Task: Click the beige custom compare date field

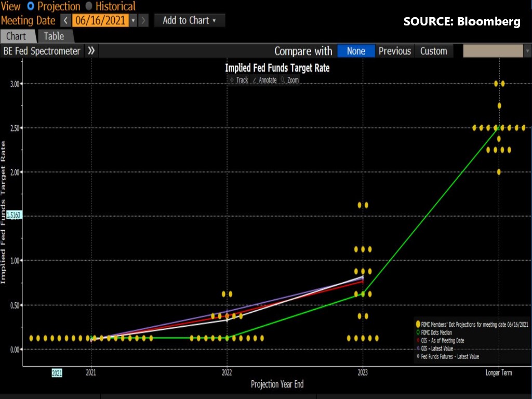Action: click(x=493, y=51)
